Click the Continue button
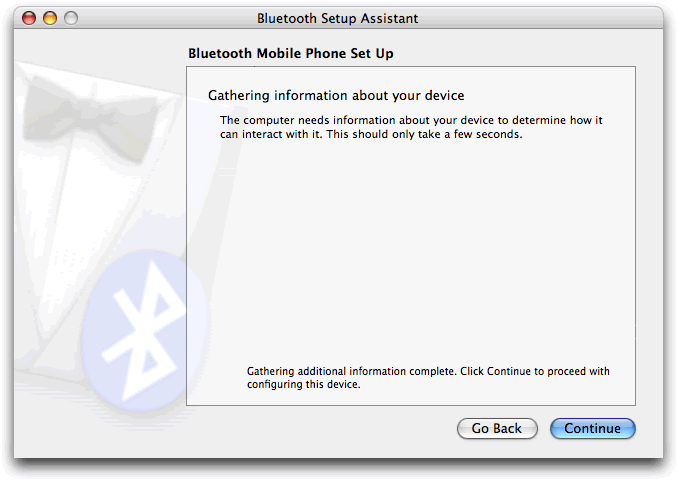The width and height of the screenshot is (677, 481). point(592,428)
